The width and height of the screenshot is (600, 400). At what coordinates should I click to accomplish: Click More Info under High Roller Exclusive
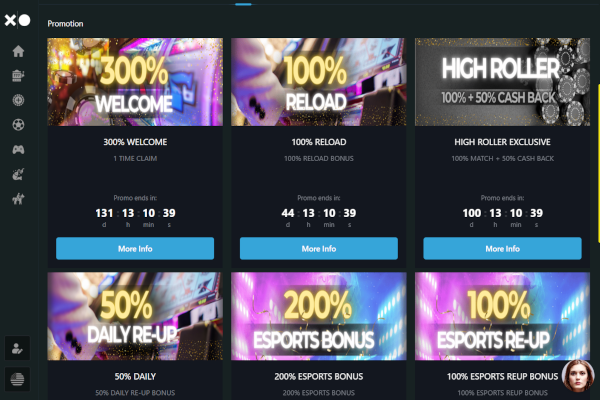[x=502, y=248]
